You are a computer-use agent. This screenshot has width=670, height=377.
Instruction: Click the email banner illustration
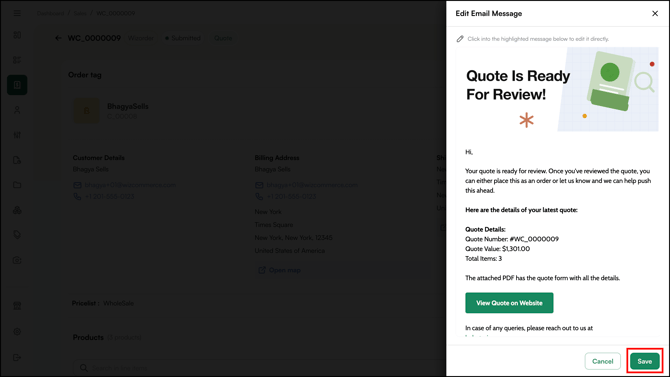608,89
